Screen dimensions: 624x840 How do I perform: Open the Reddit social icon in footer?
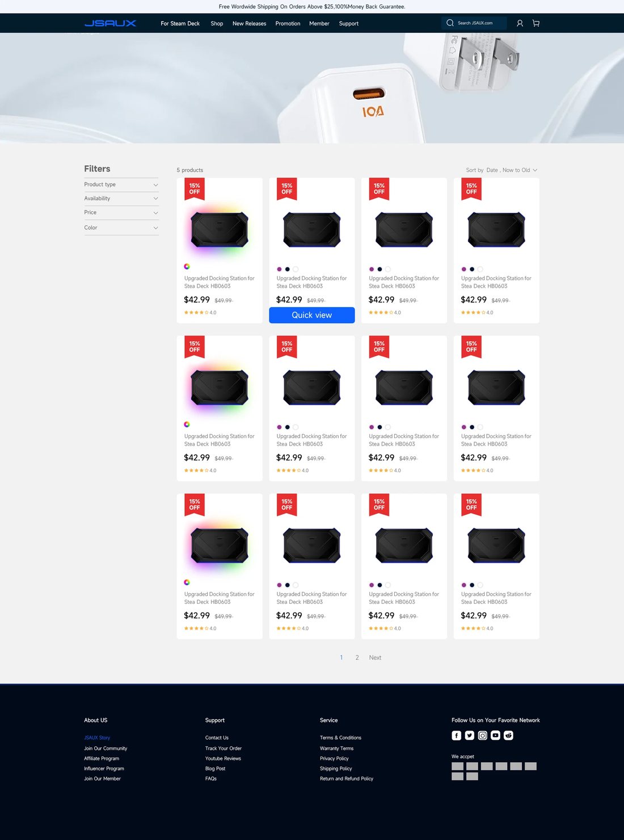coord(509,736)
